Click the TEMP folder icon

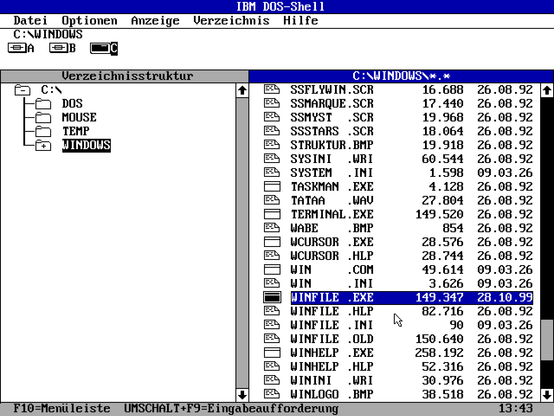pyautogui.click(x=43, y=131)
